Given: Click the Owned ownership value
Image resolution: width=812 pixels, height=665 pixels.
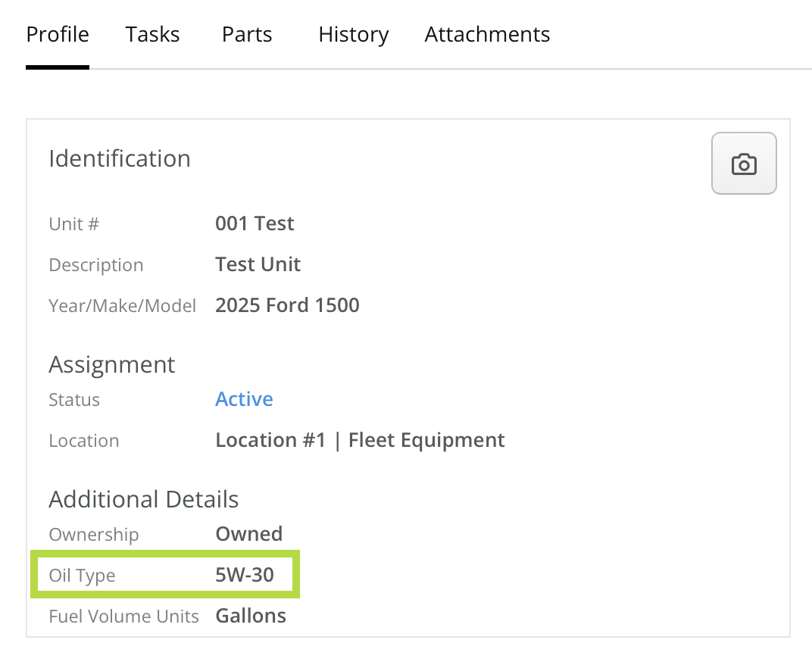Looking at the screenshot, I should (x=248, y=534).
